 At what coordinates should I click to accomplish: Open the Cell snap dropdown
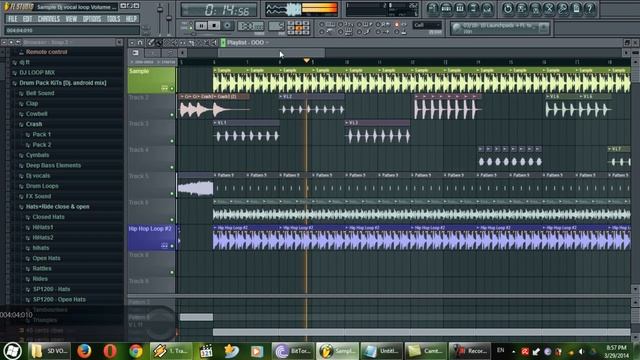coord(427,25)
